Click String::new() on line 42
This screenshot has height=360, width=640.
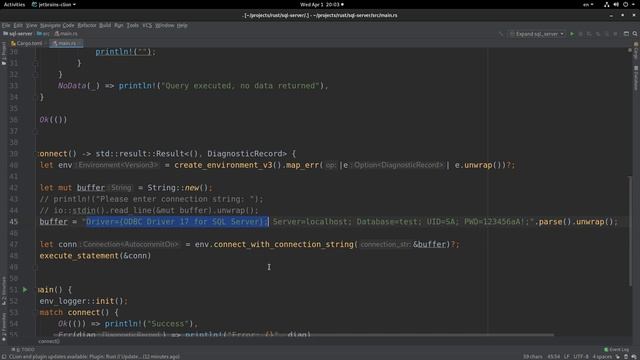[x=178, y=188]
